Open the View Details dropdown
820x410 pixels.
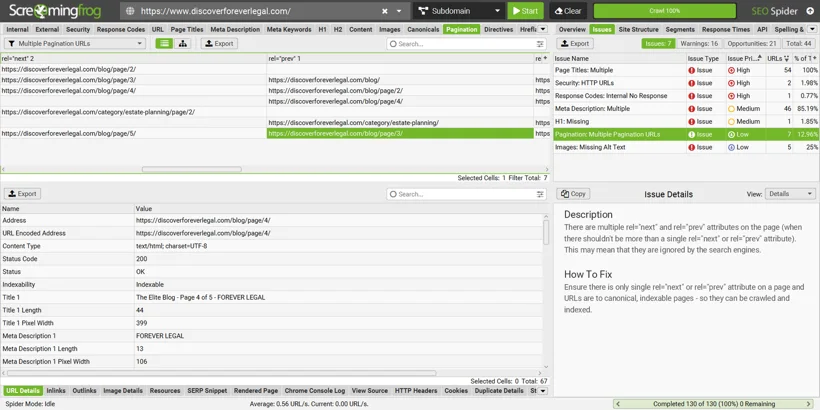790,194
